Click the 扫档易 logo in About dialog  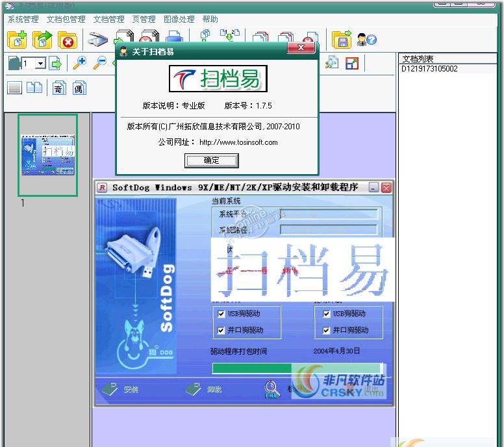click(x=218, y=79)
